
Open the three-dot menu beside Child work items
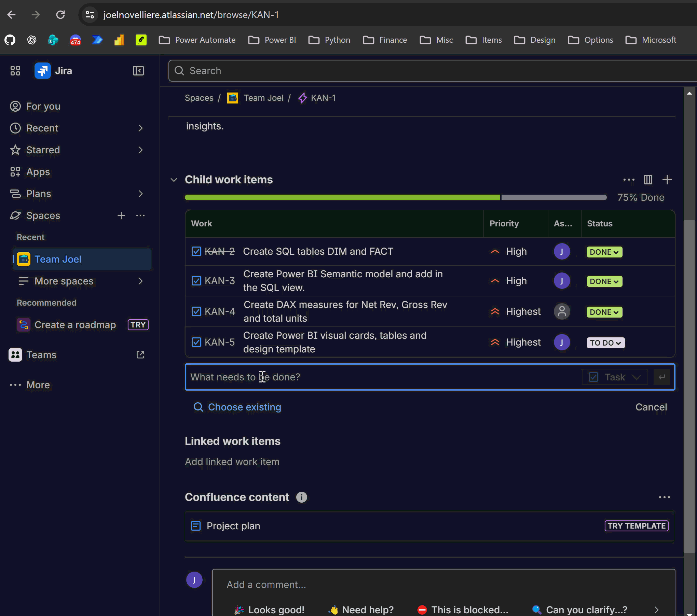[x=629, y=180]
